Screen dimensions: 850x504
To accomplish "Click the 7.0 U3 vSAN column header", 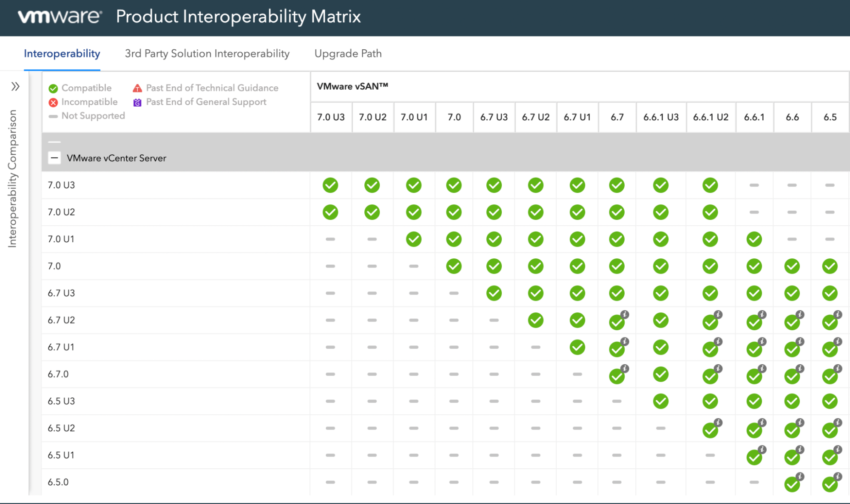I will (x=331, y=117).
